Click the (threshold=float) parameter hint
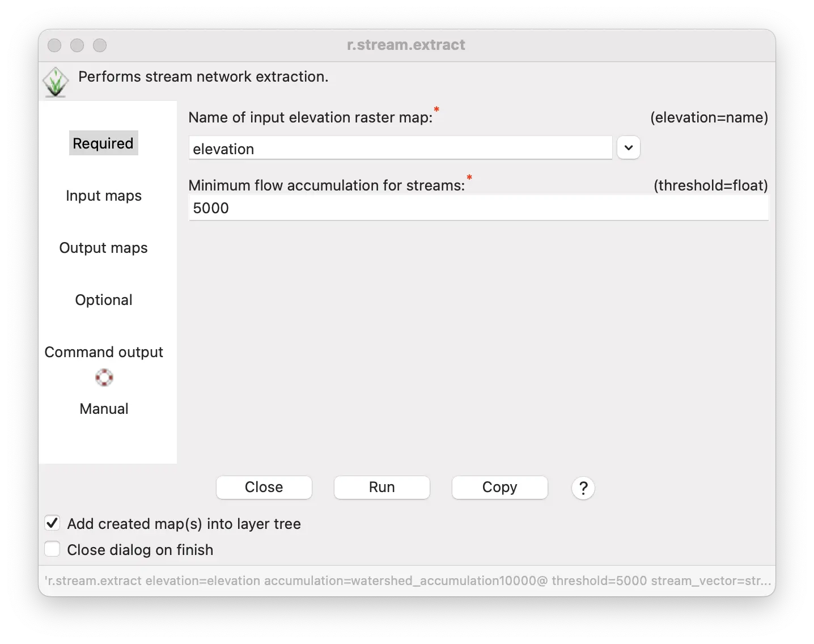The width and height of the screenshot is (814, 644). (x=711, y=185)
